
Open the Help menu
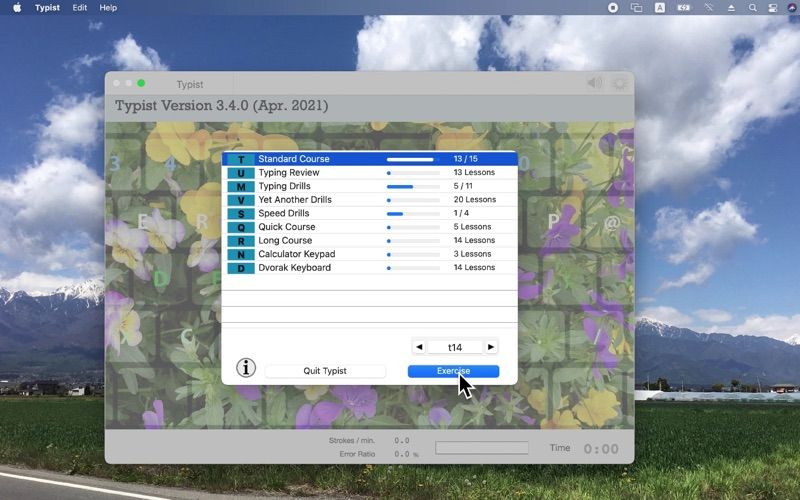(x=108, y=8)
